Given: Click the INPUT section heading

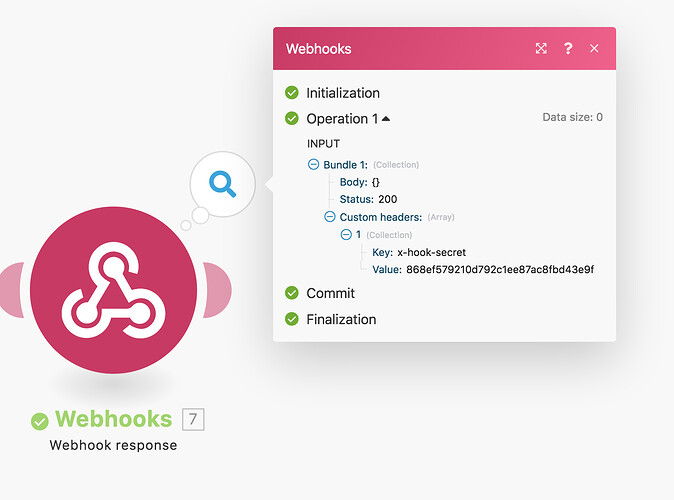Looking at the screenshot, I should tap(323, 144).
